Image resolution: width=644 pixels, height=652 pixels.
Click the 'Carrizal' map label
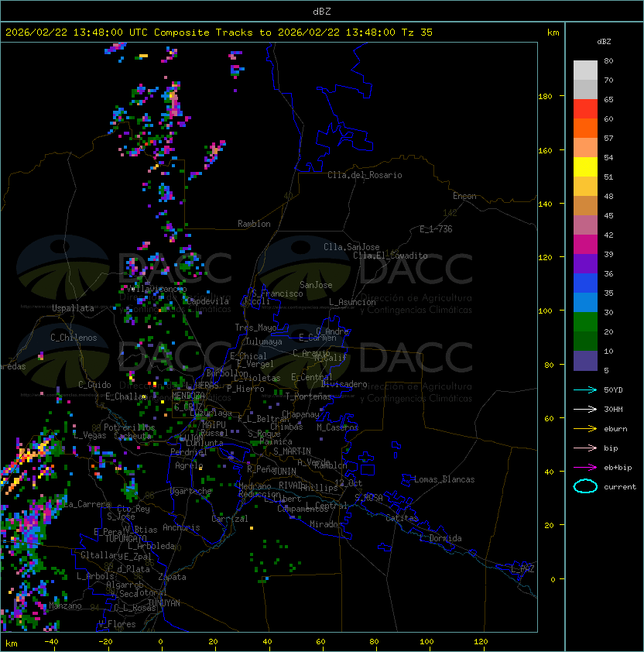point(229,519)
